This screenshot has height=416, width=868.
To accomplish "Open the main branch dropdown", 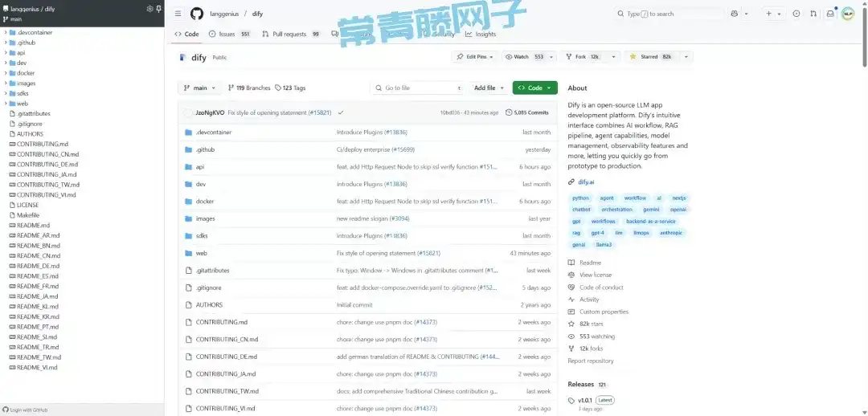I will (x=200, y=88).
